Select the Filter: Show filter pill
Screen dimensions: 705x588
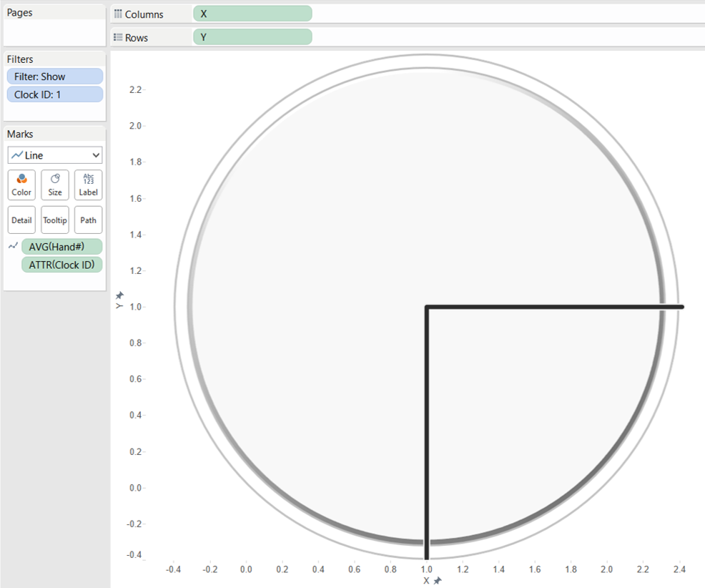pos(55,77)
